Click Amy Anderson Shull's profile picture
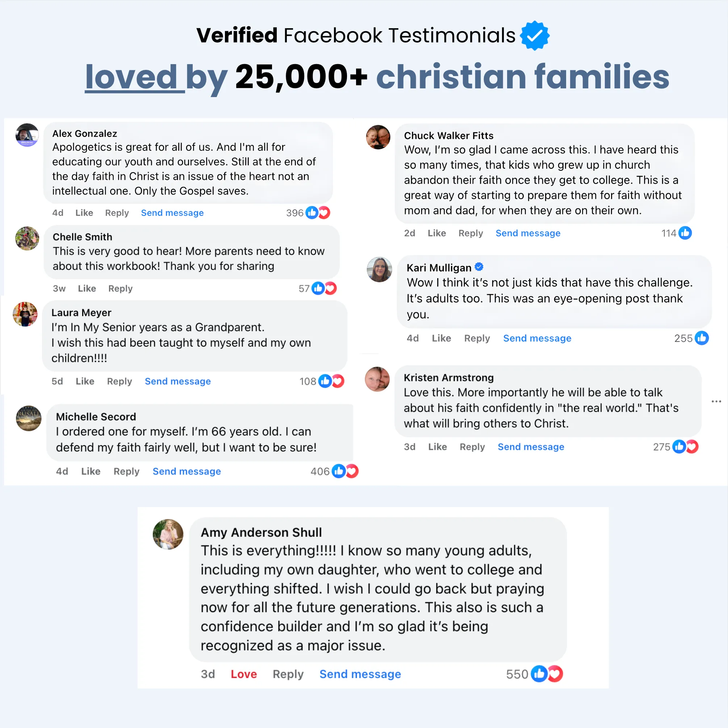 coord(168,534)
